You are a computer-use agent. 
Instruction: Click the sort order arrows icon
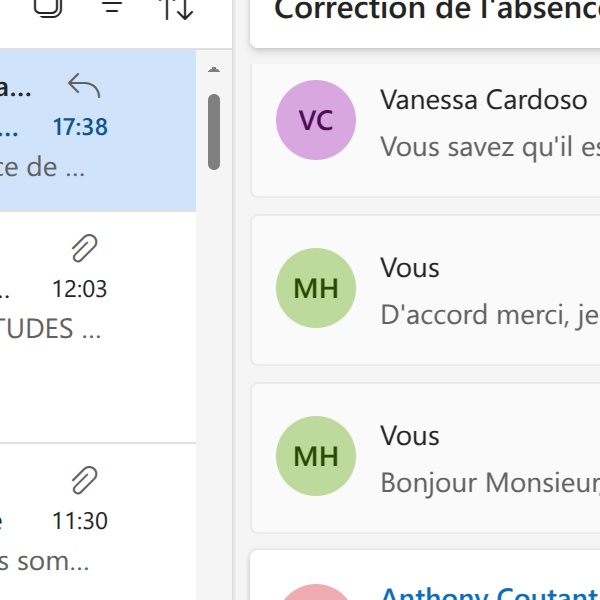pyautogui.click(x=176, y=6)
